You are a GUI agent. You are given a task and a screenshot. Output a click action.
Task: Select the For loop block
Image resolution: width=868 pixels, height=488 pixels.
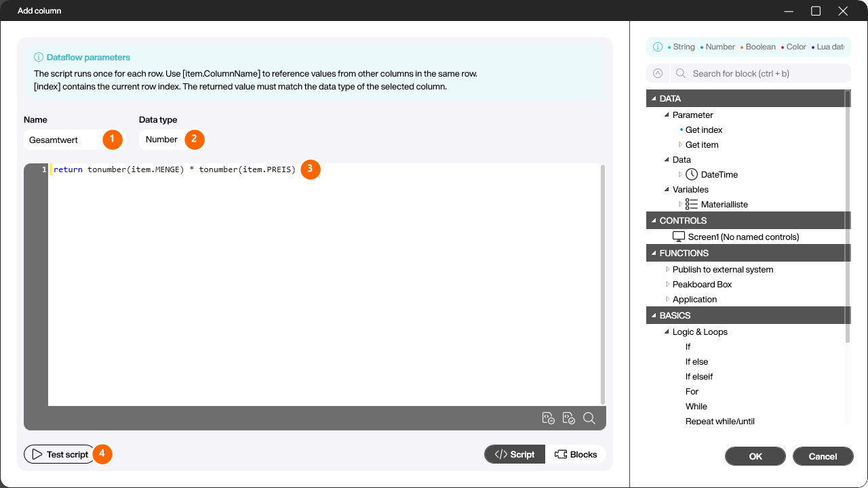pyautogui.click(x=692, y=391)
